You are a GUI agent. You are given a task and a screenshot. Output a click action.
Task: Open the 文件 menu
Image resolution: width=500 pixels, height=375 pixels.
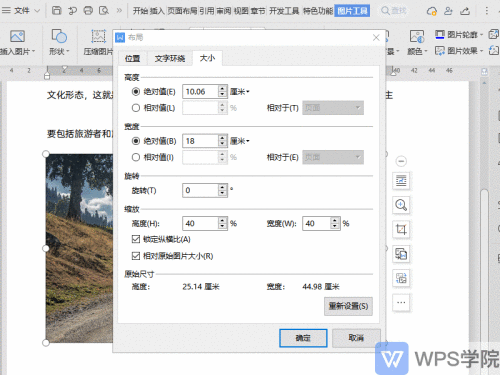21,11
